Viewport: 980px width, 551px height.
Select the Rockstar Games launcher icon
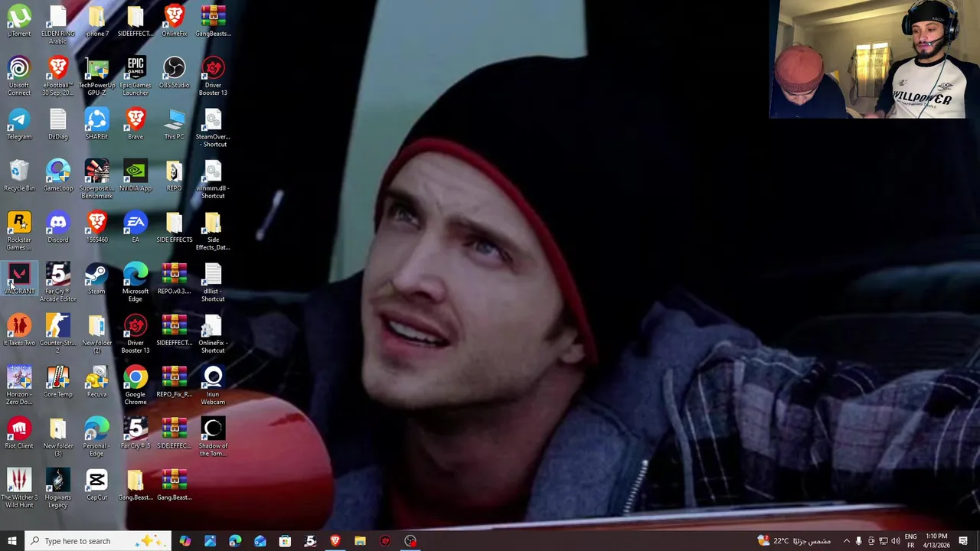pos(19,230)
